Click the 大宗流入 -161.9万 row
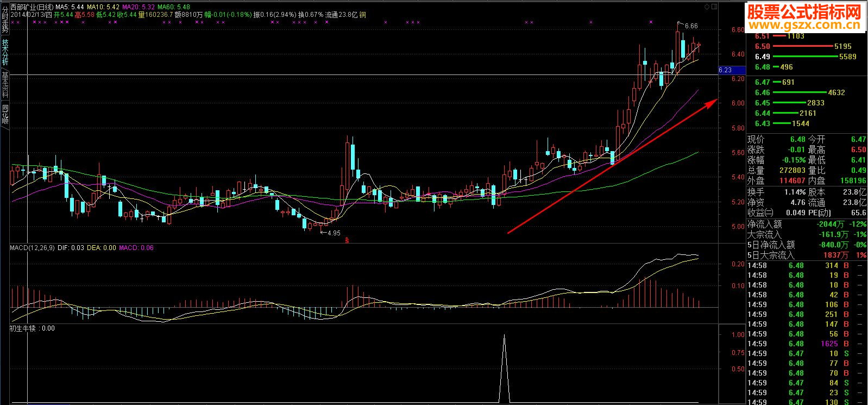This screenshot has width=868, height=405. click(807, 235)
